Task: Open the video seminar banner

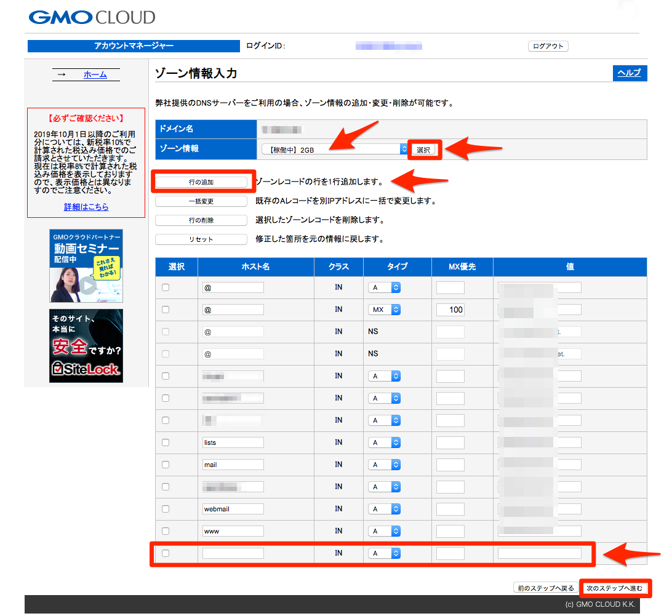Action: click(x=86, y=266)
